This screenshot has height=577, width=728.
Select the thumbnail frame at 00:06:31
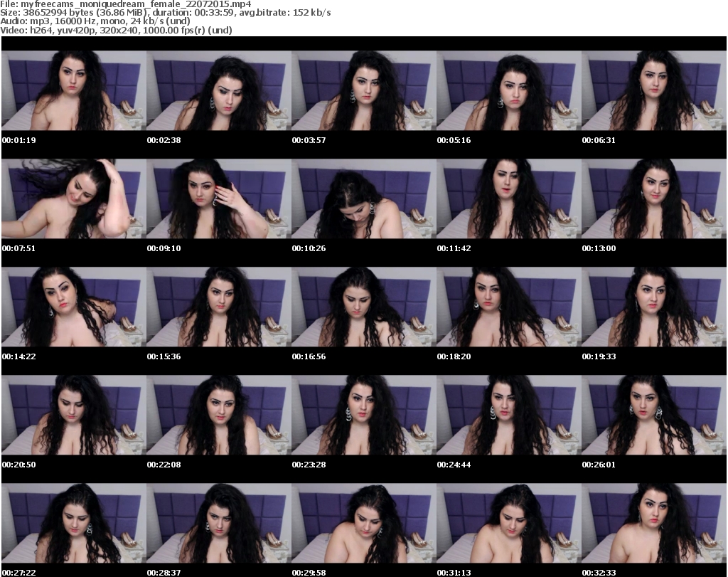(654, 90)
